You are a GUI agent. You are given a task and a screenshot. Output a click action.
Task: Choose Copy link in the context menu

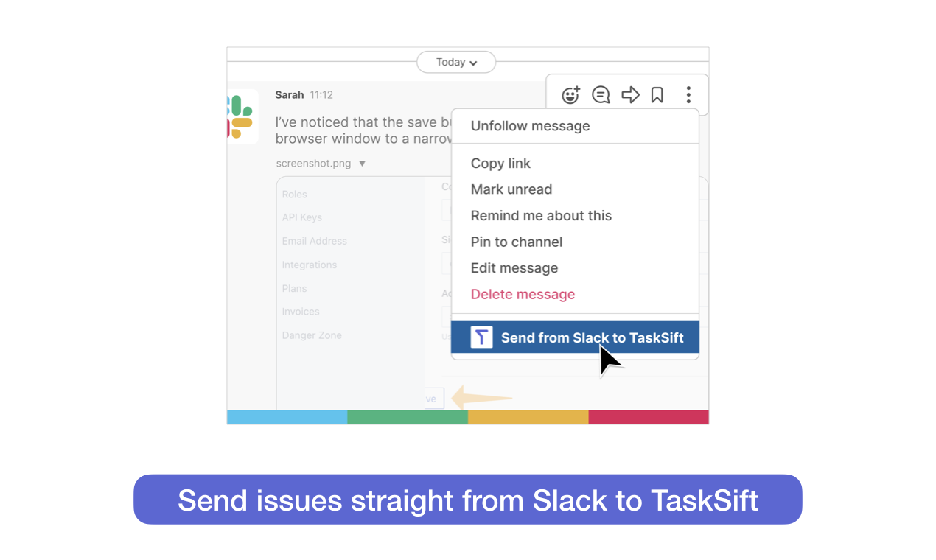(500, 163)
